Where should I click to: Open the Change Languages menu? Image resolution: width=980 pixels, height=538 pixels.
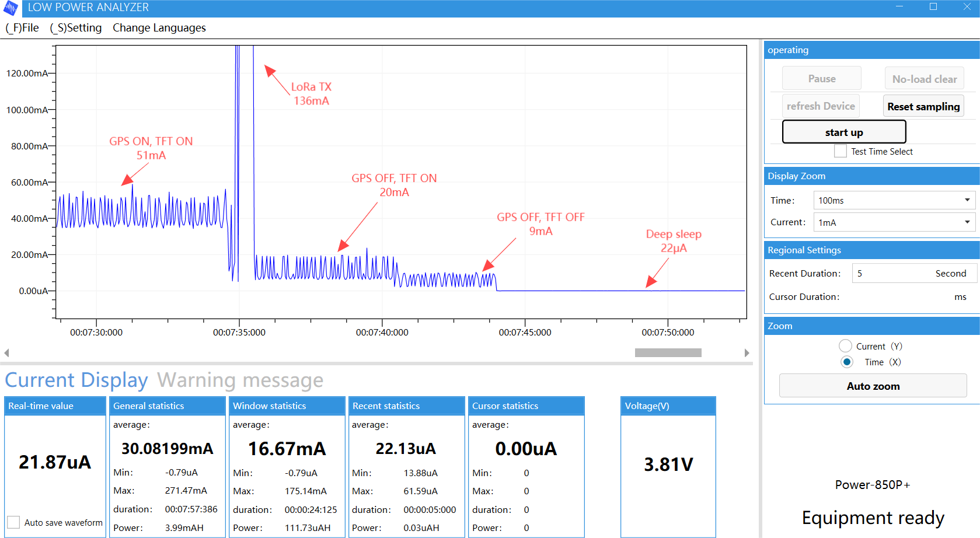[x=159, y=28]
